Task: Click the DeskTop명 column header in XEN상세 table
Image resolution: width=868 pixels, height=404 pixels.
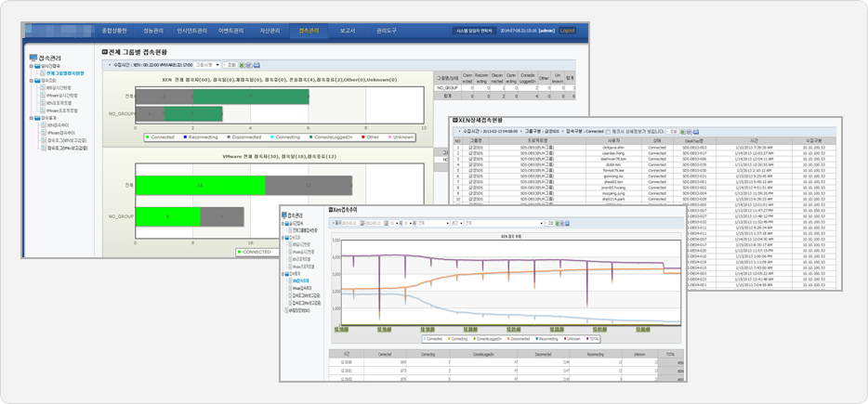Action: click(x=694, y=140)
